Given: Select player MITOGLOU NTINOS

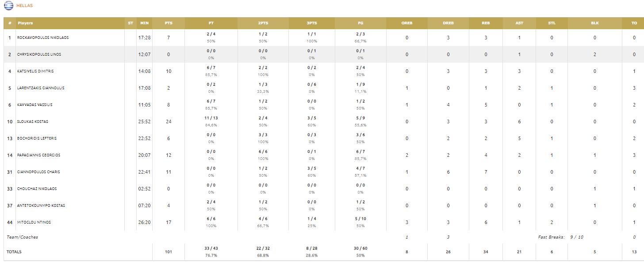Looking at the screenshot, I should pos(34,222).
